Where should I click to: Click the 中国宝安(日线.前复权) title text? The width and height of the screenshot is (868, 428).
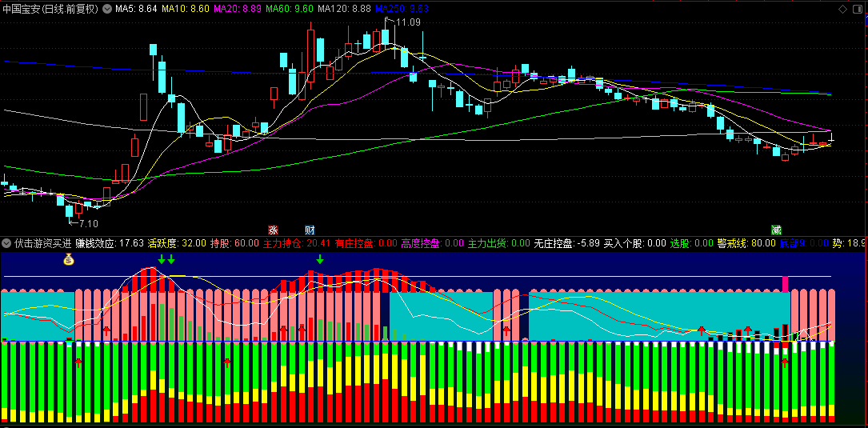(50, 9)
